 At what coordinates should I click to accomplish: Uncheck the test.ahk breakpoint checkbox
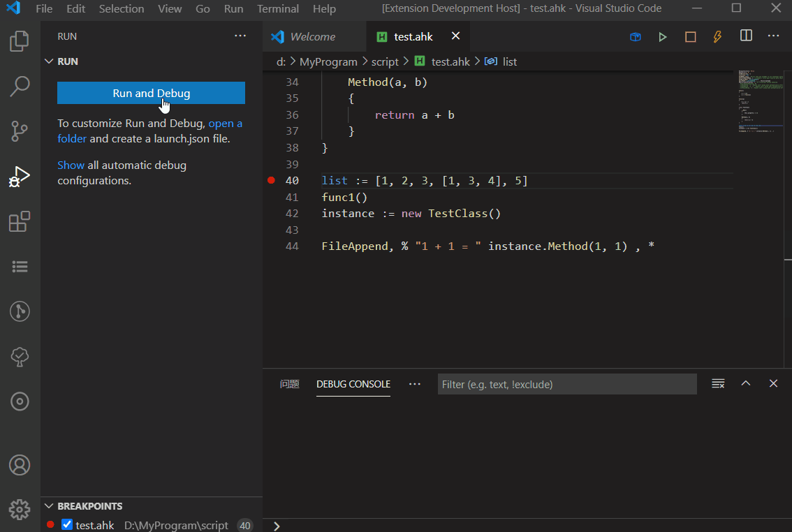[x=66, y=524]
